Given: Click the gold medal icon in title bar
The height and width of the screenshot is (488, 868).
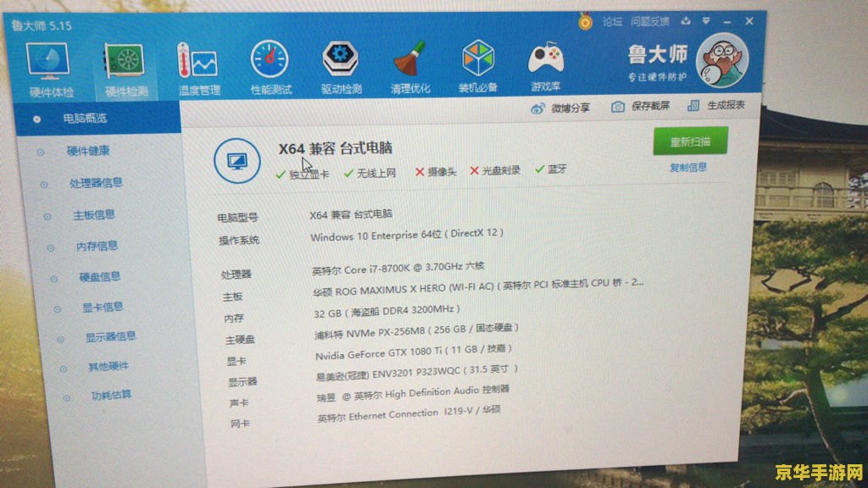Looking at the screenshot, I should coord(585,21).
